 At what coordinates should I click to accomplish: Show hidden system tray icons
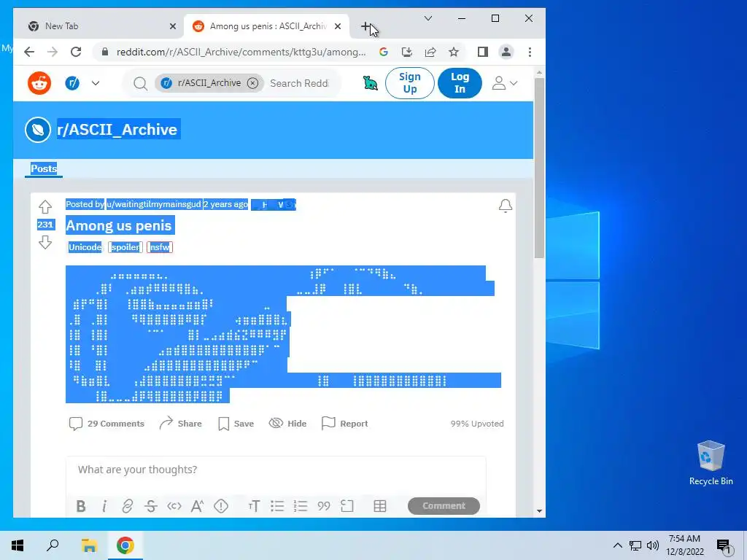(617, 545)
